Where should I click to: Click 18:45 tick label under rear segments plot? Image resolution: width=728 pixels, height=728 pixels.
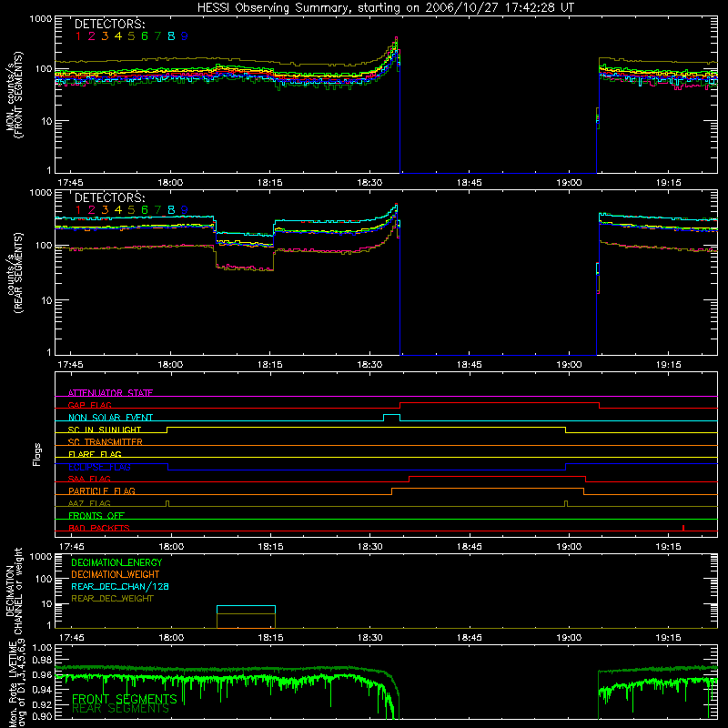coord(470,365)
